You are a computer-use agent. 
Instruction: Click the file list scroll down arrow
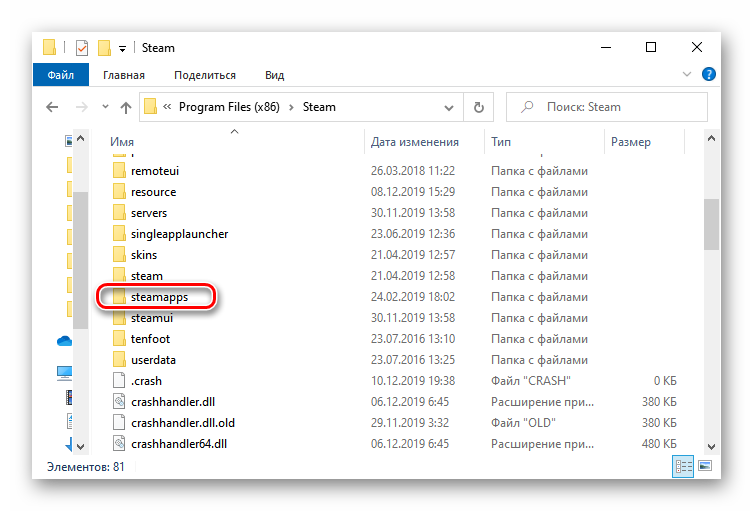[711, 447]
